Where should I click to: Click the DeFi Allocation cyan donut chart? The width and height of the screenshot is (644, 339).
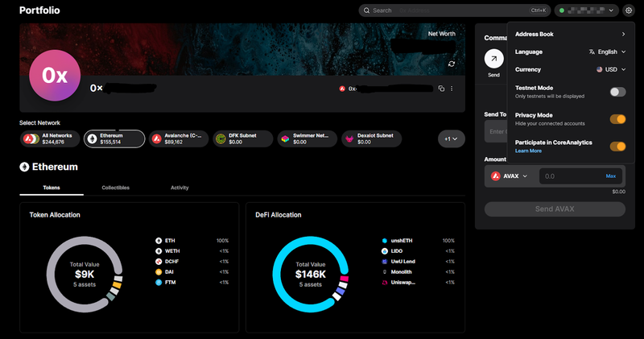click(x=311, y=274)
